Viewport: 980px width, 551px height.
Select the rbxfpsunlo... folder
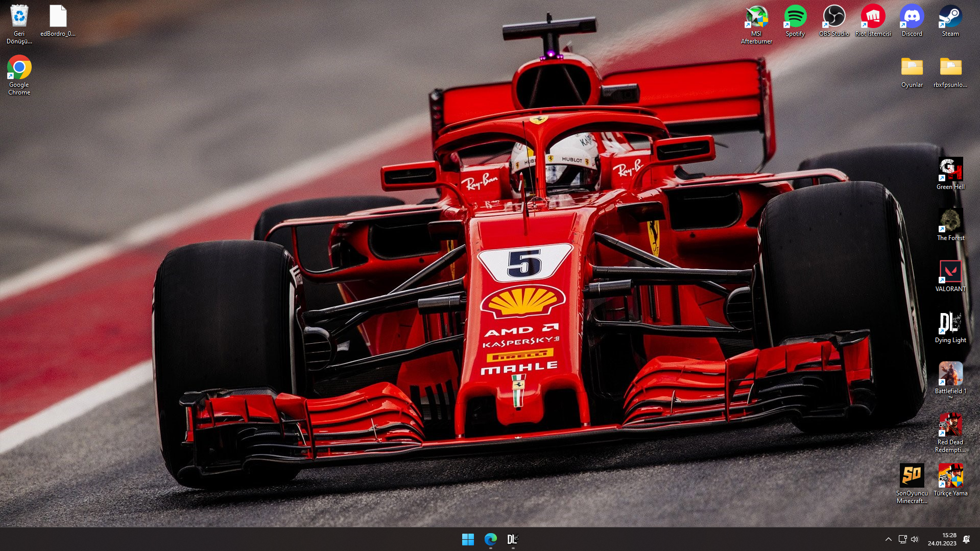click(x=950, y=71)
